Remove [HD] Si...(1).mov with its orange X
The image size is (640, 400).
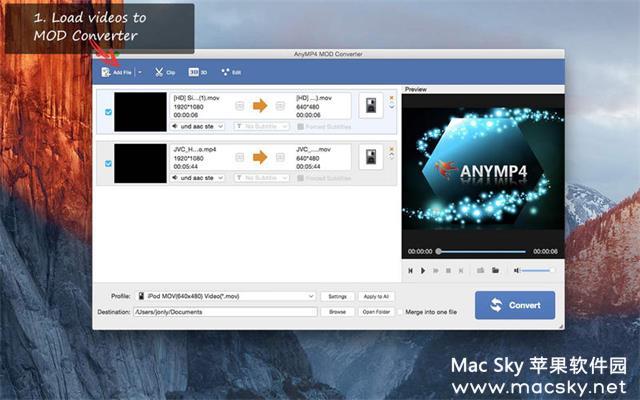coord(391,98)
